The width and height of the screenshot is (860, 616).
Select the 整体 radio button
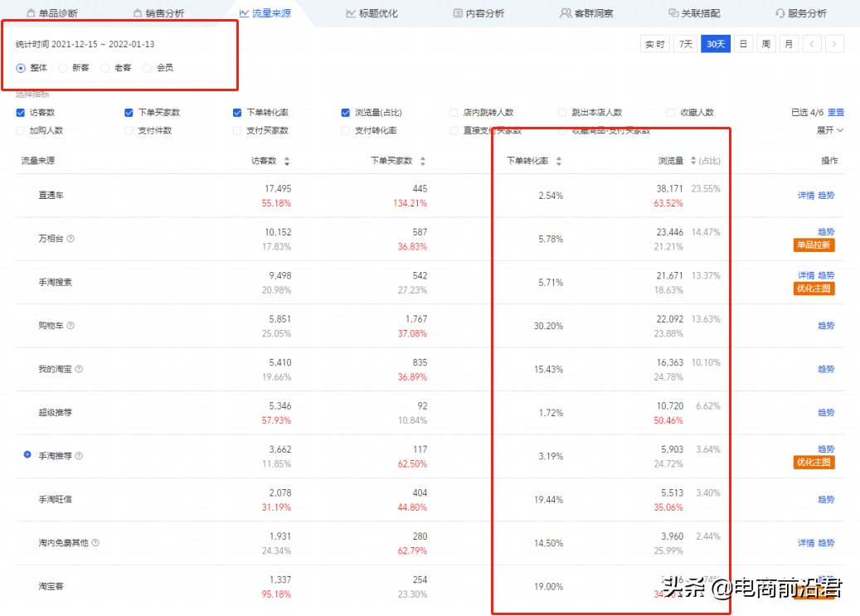21,68
